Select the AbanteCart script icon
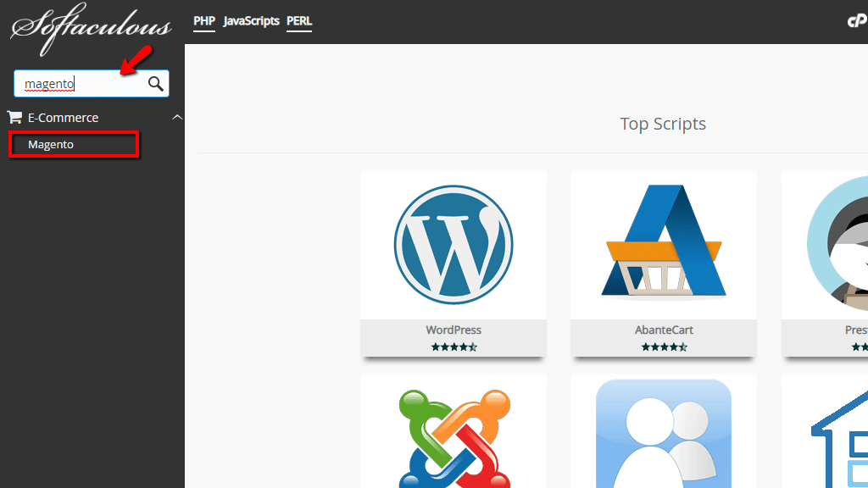868x488 pixels. (663, 245)
